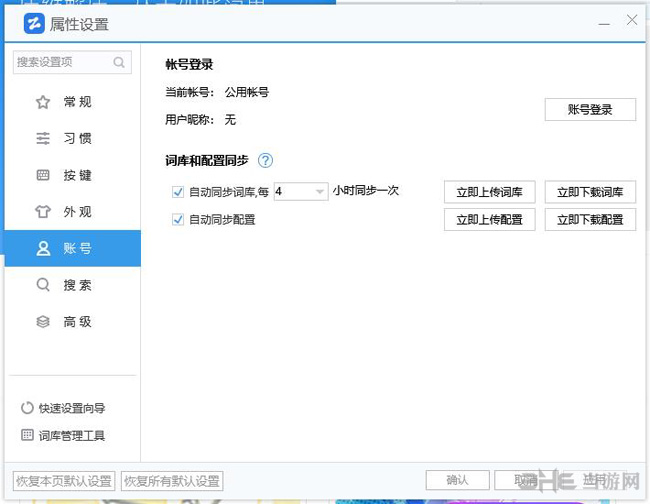
Task: Click the 公用帐号 current account text
Action: pyautogui.click(x=247, y=92)
